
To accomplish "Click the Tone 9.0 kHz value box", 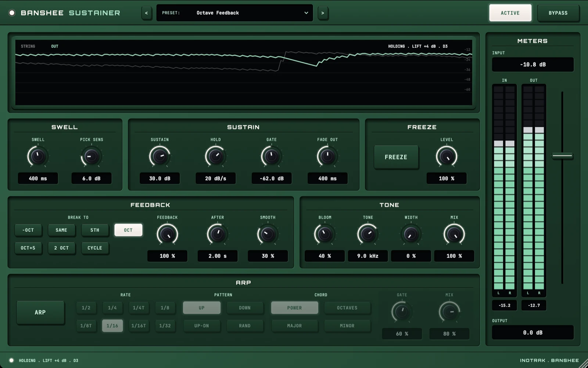I will (368, 256).
